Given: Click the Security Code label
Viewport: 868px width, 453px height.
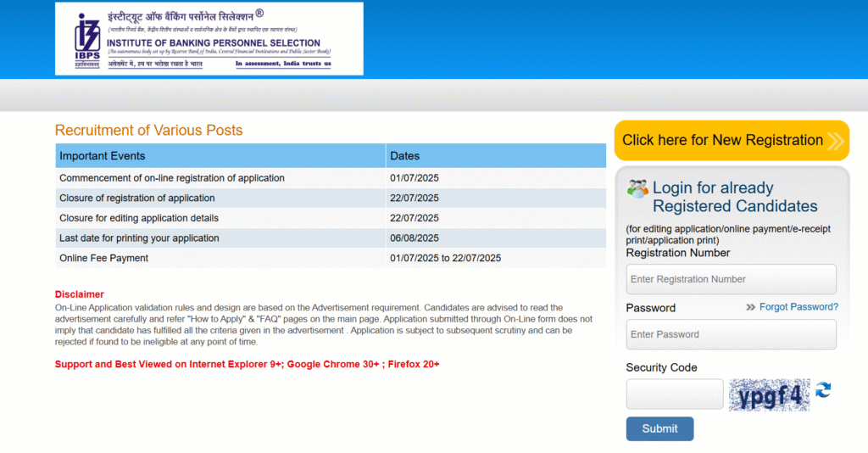Looking at the screenshot, I should click(x=661, y=367).
